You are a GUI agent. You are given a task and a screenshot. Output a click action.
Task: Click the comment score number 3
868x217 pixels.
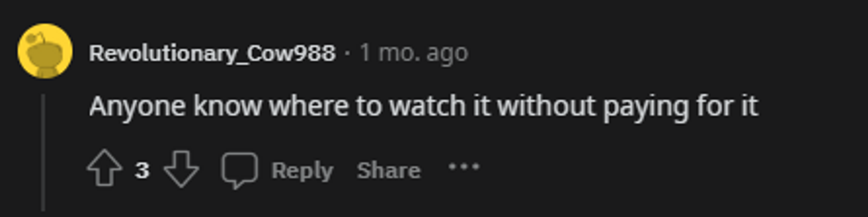(142, 170)
